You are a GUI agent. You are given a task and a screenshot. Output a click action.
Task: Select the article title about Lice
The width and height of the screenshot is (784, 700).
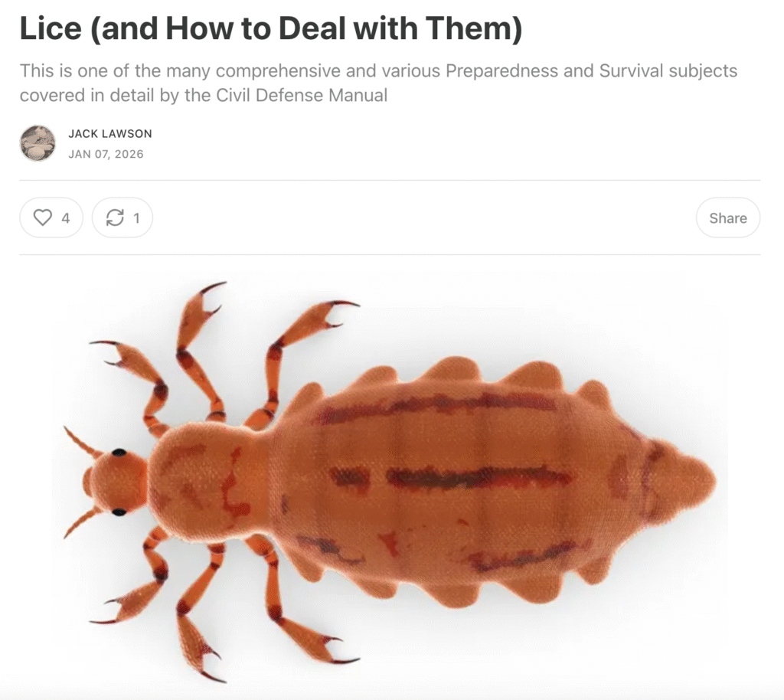(270, 28)
